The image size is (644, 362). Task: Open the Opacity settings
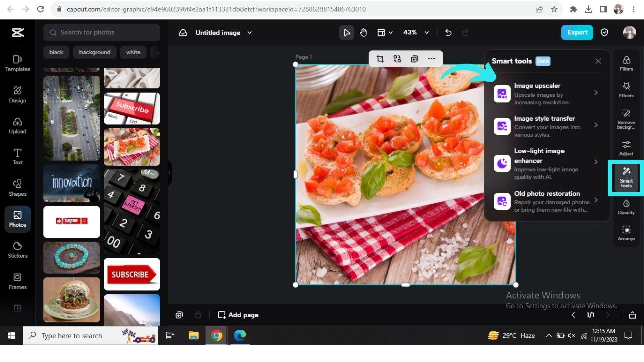pos(626,207)
